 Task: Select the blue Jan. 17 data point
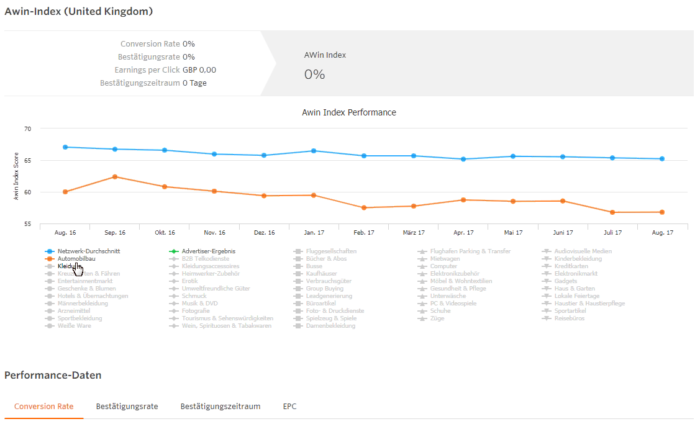click(314, 151)
